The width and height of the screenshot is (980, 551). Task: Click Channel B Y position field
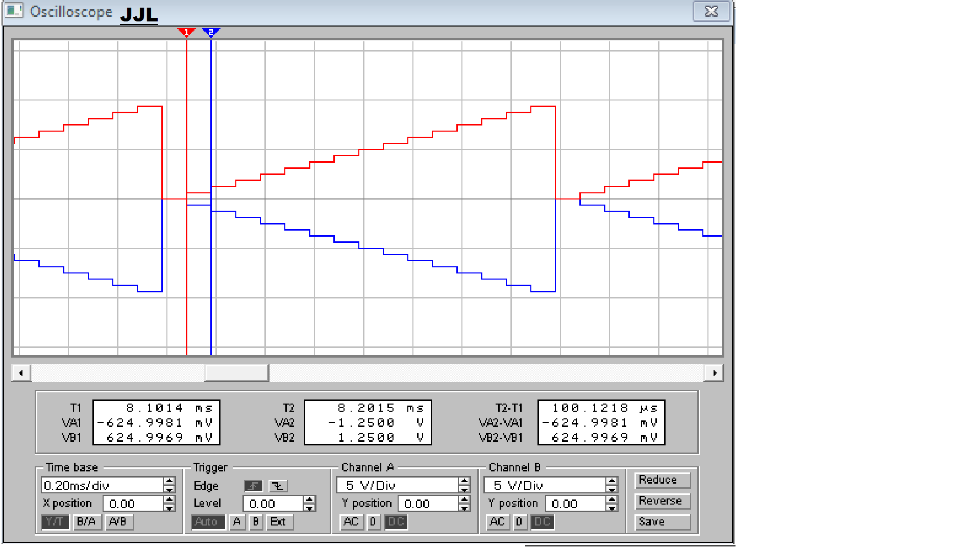click(575, 504)
